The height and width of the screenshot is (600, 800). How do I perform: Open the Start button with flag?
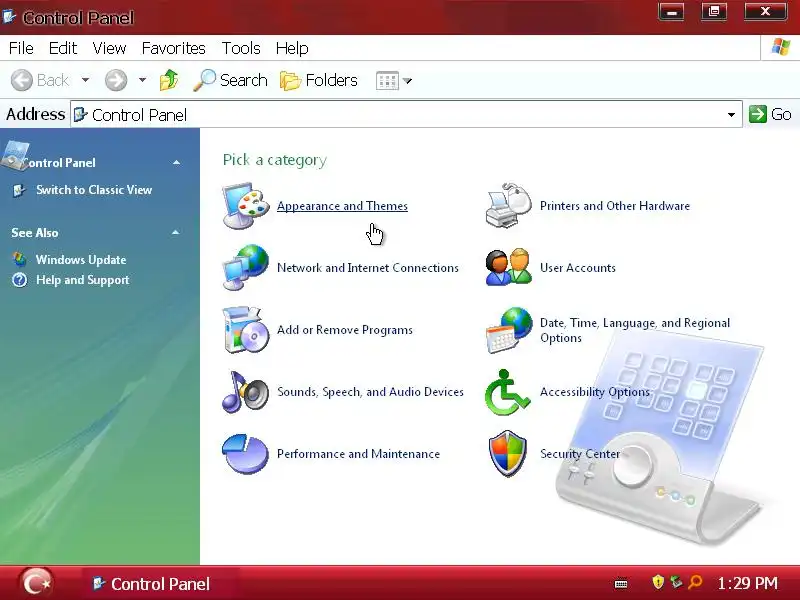37,583
